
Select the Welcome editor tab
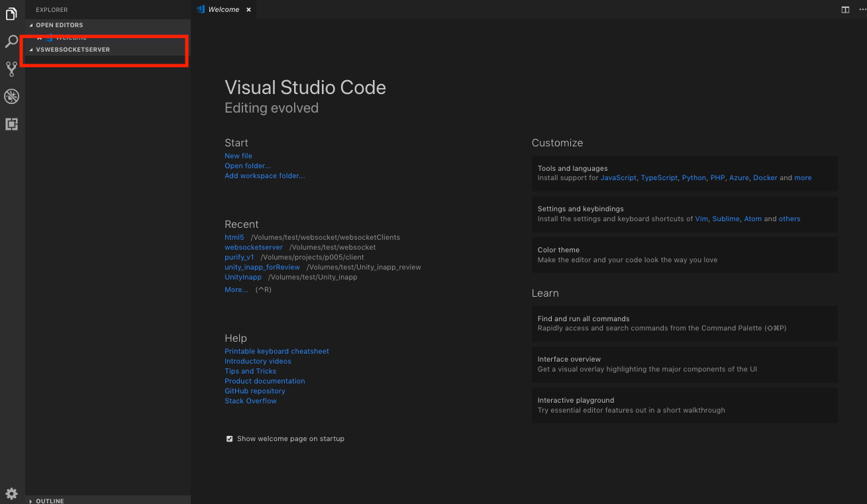coord(224,10)
